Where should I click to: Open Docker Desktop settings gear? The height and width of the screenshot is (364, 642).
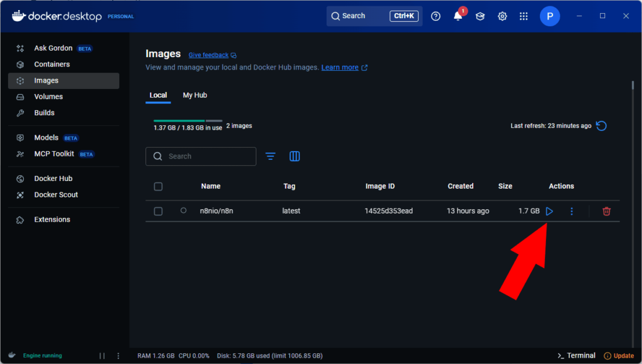click(502, 16)
